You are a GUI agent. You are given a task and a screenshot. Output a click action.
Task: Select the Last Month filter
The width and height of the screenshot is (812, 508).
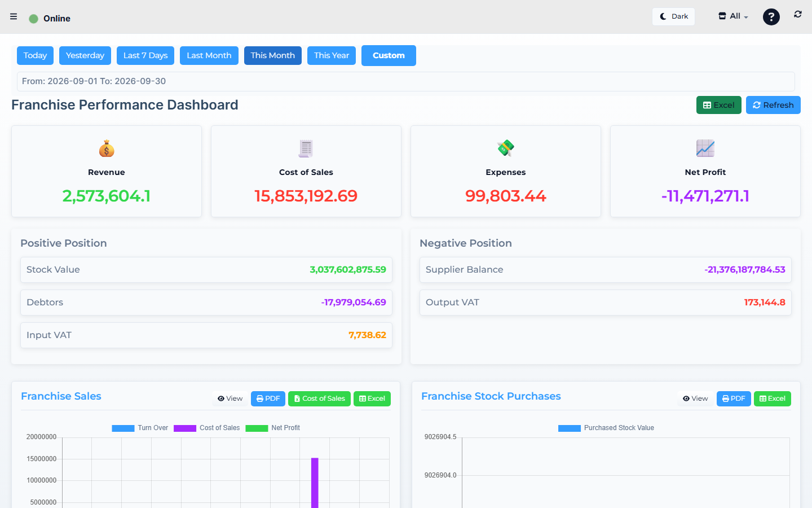[209, 55]
